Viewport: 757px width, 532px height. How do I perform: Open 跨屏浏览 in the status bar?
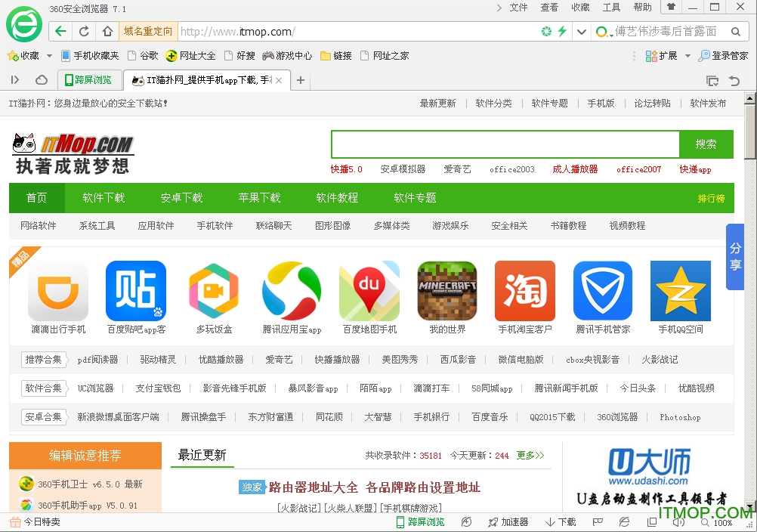[421, 522]
